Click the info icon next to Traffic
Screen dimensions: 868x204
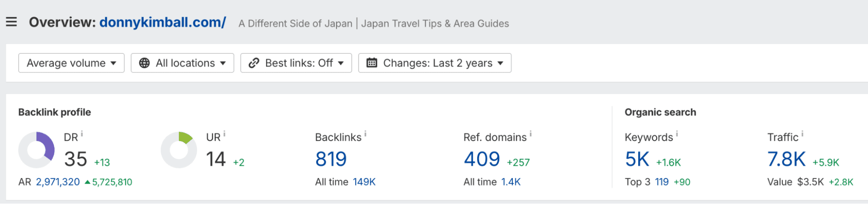pyautogui.click(x=802, y=134)
